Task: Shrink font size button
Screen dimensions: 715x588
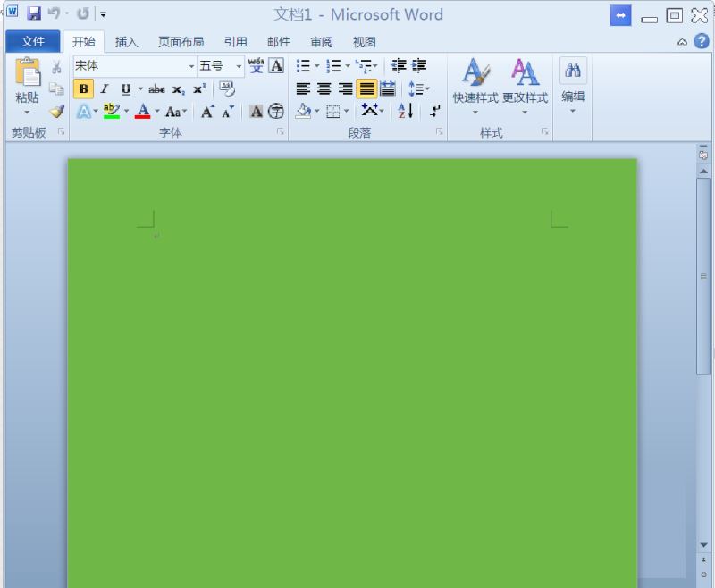Action: (x=228, y=112)
